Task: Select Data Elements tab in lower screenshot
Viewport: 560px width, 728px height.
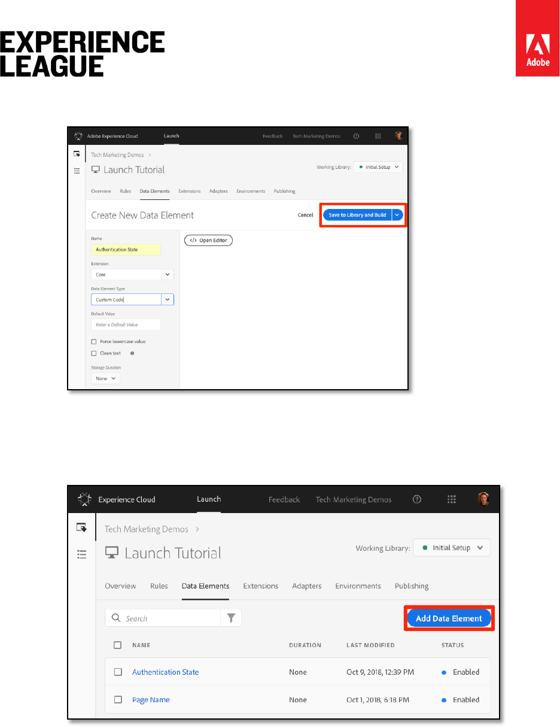Action: pos(205,586)
